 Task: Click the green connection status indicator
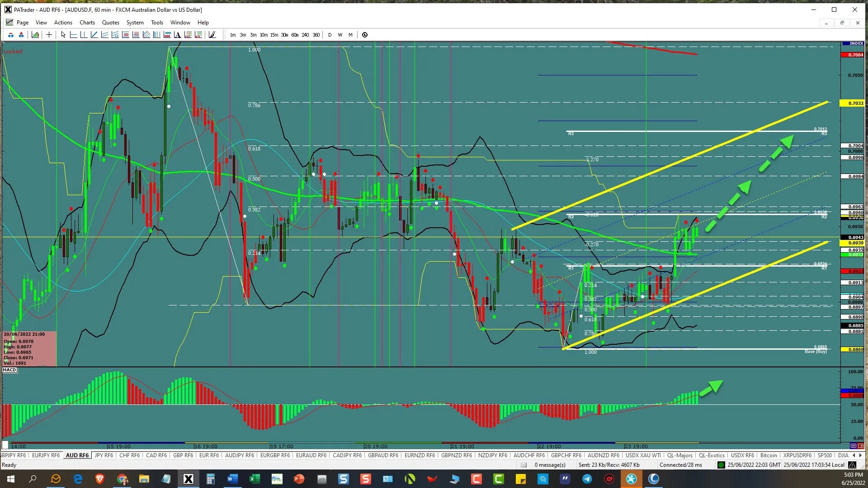pyautogui.click(x=721, y=465)
